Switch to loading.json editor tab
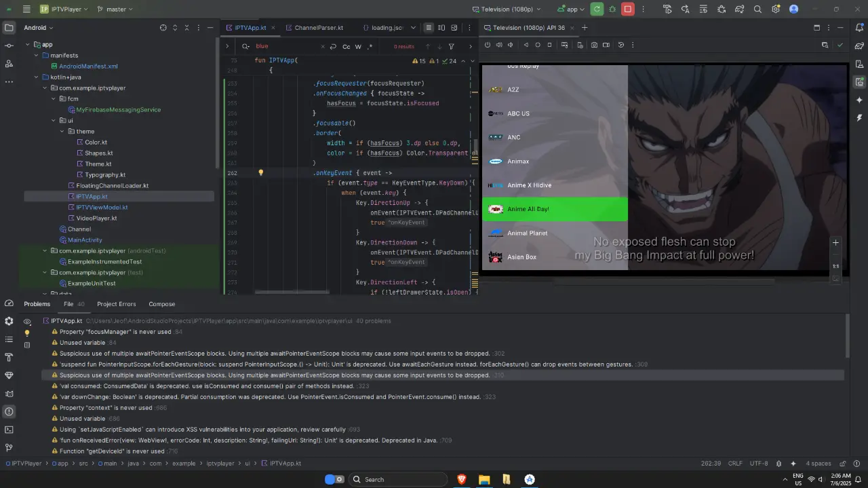 [x=383, y=28]
